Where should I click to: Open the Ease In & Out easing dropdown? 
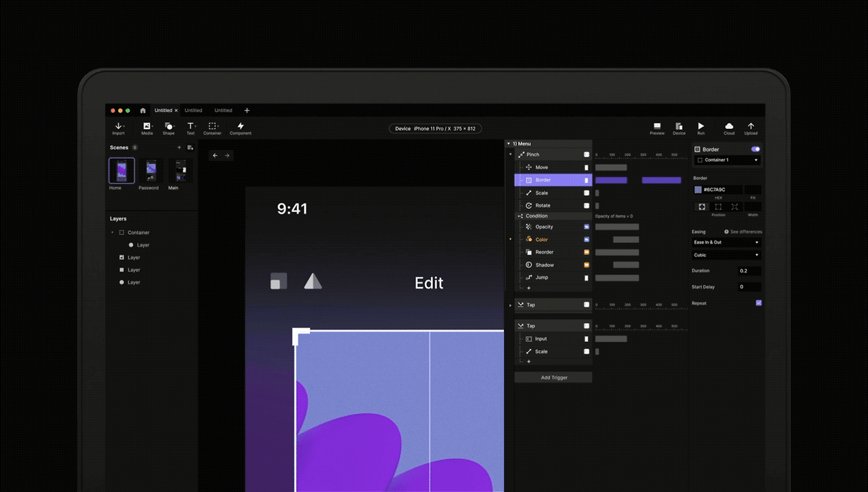(726, 242)
